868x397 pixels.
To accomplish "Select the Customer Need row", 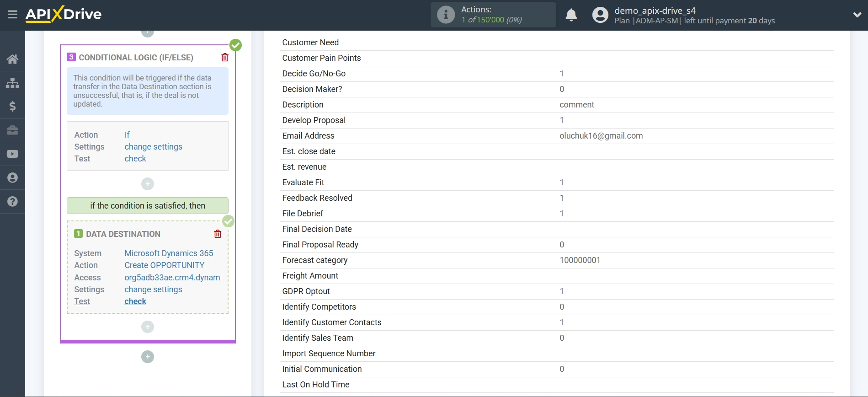I will click(557, 43).
